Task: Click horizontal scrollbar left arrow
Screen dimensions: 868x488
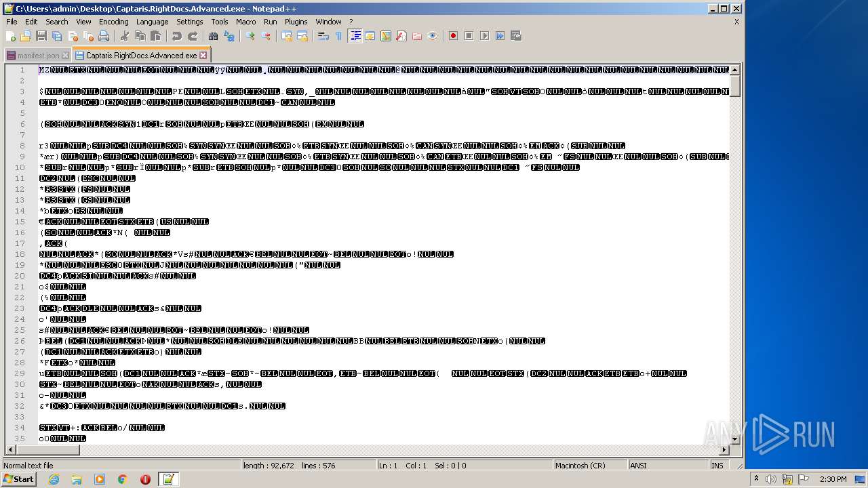Action: coord(10,449)
